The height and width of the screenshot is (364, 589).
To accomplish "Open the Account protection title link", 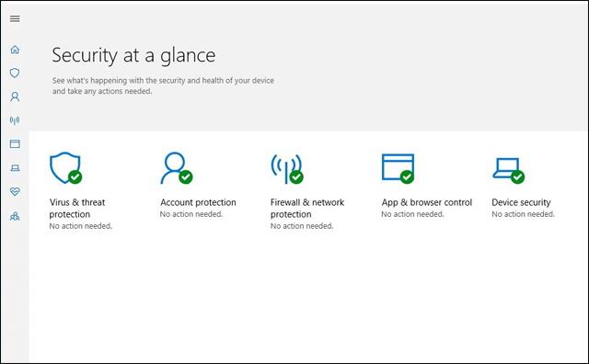I will point(198,202).
